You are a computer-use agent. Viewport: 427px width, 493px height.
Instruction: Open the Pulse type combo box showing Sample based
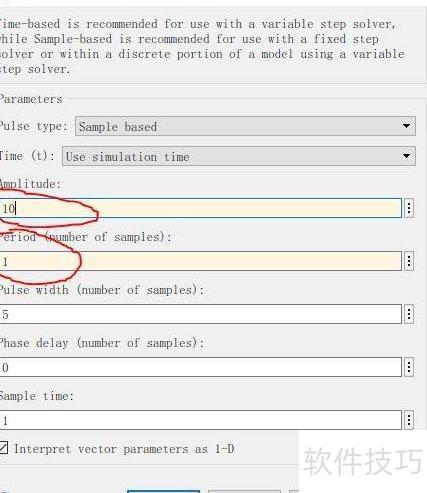click(245, 126)
